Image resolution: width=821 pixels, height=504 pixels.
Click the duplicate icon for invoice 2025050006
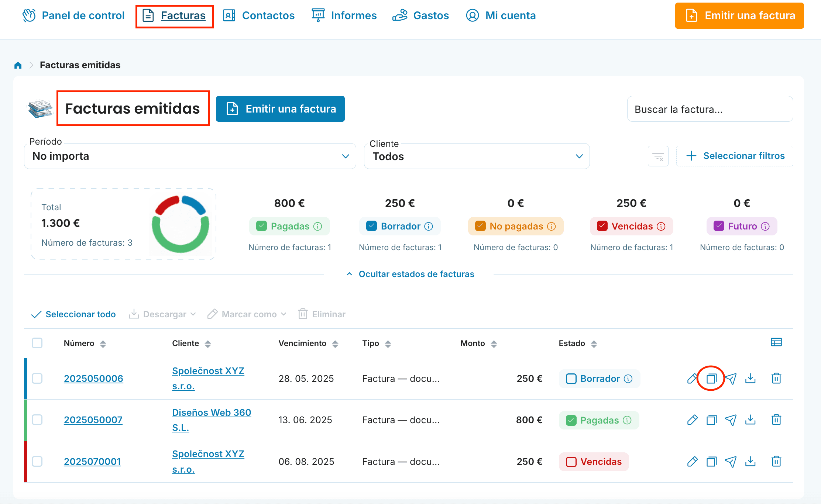[x=711, y=379]
